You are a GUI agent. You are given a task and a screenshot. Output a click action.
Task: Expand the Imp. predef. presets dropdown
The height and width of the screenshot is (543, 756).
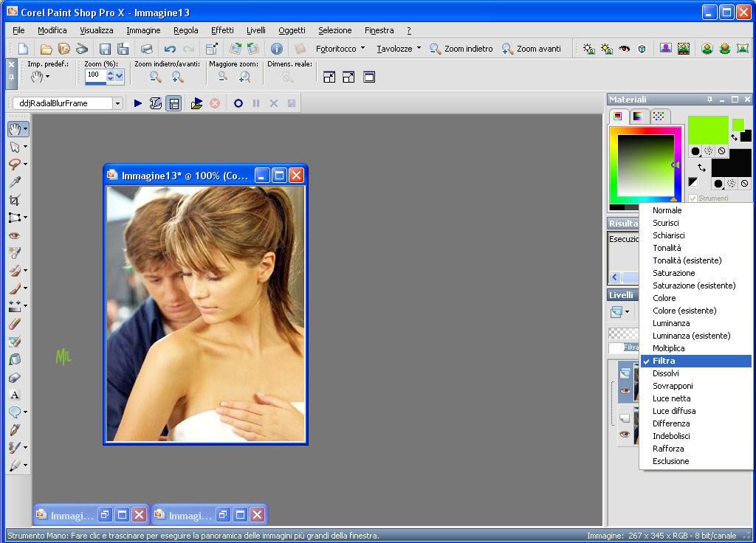pos(47,76)
